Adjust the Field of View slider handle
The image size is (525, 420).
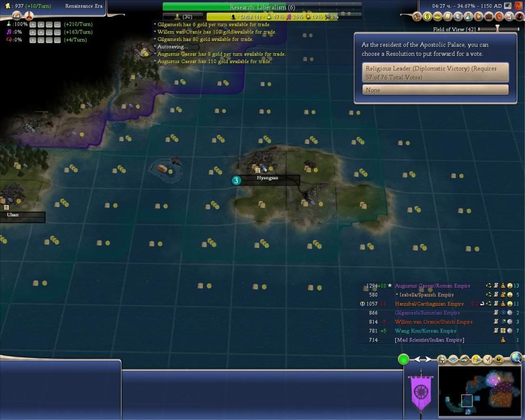[497, 29]
